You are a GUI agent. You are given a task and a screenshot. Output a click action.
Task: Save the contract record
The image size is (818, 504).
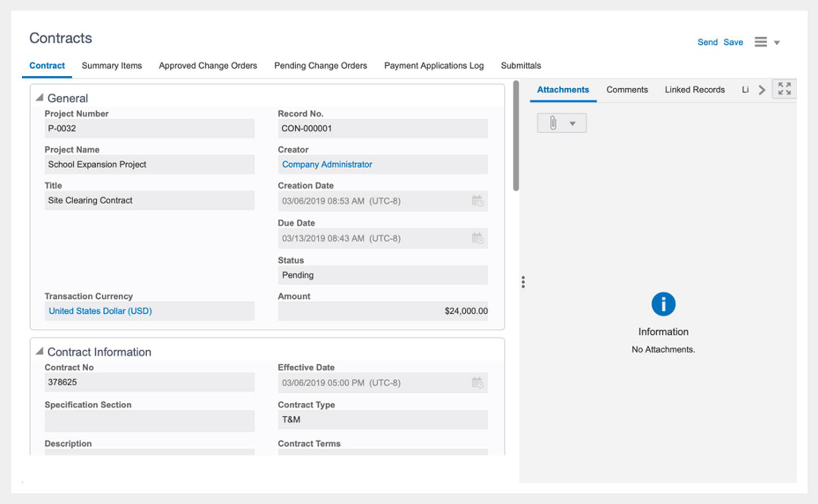pos(733,42)
